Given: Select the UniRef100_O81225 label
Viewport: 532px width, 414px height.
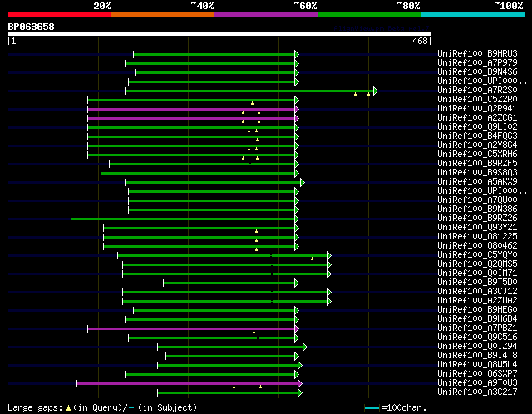Looking at the screenshot, I should [x=477, y=237].
